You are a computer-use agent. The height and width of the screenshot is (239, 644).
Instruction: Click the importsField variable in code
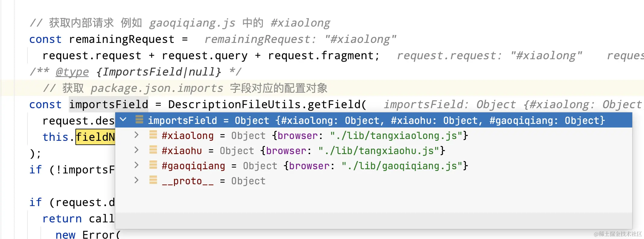[109, 105]
